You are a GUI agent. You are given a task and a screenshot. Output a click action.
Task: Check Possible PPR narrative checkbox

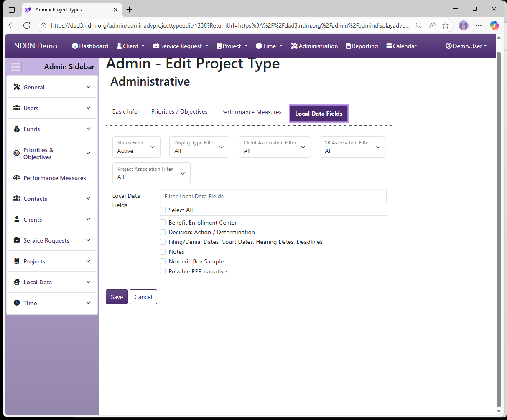click(163, 271)
